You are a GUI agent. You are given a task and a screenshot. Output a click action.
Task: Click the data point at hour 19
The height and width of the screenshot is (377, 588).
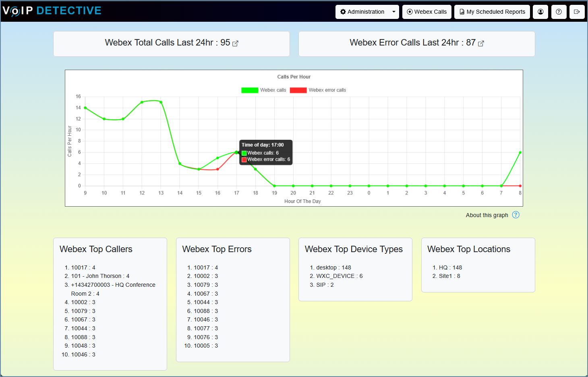[x=274, y=186]
